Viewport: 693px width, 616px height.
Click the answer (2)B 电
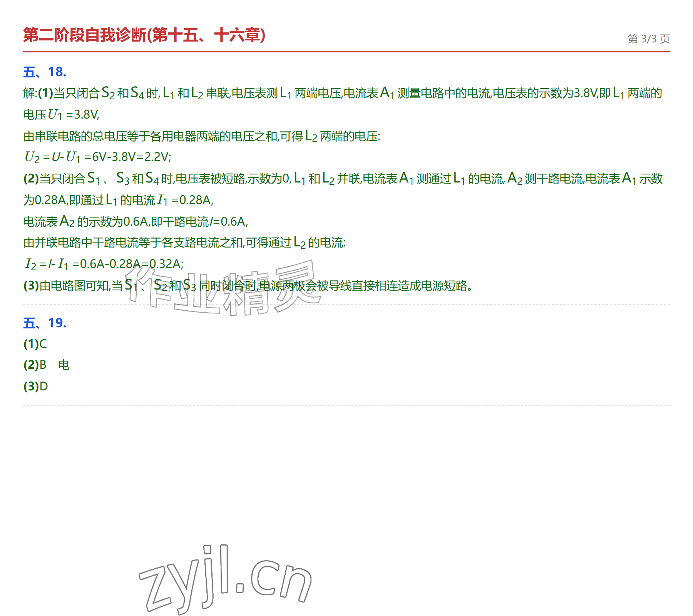[47, 365]
